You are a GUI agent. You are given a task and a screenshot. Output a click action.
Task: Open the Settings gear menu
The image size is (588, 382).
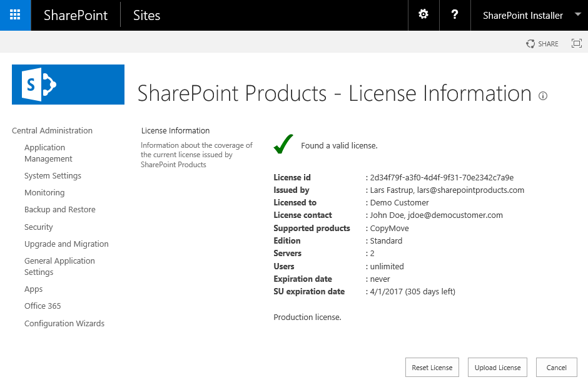coord(423,15)
